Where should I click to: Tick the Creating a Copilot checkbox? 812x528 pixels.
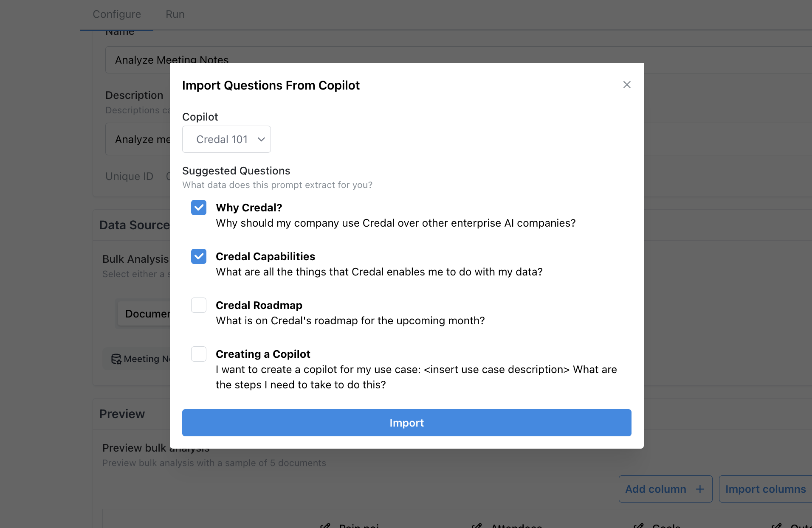[198, 354]
